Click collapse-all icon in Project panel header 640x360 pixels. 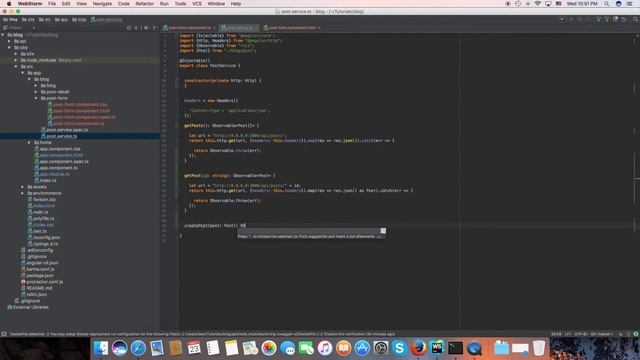136,28
